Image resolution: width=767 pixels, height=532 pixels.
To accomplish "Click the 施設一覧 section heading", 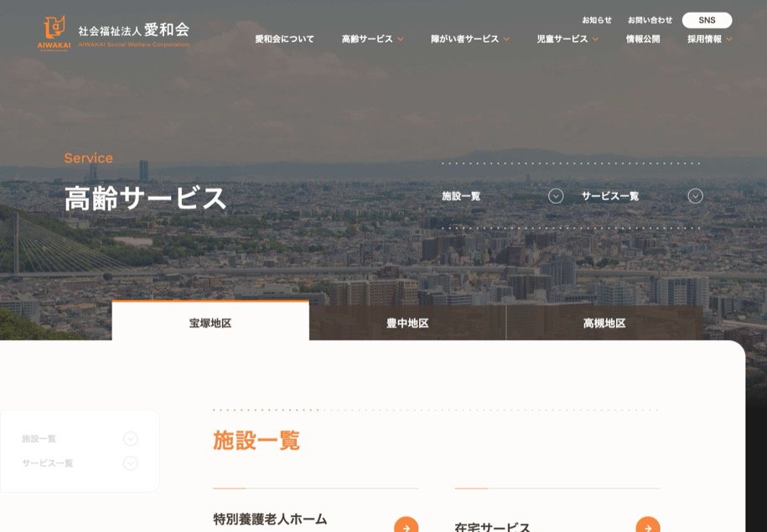I will click(x=257, y=440).
